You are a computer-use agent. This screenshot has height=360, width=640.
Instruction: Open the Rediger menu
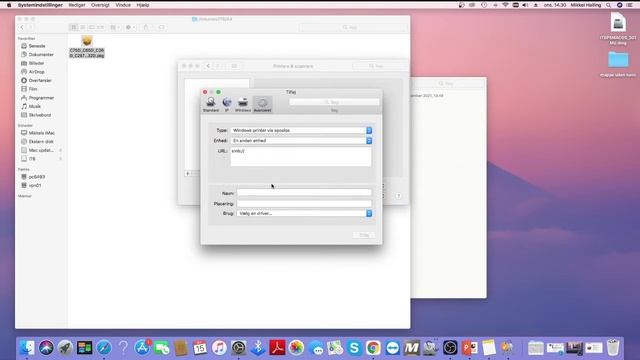pyautogui.click(x=77, y=5)
